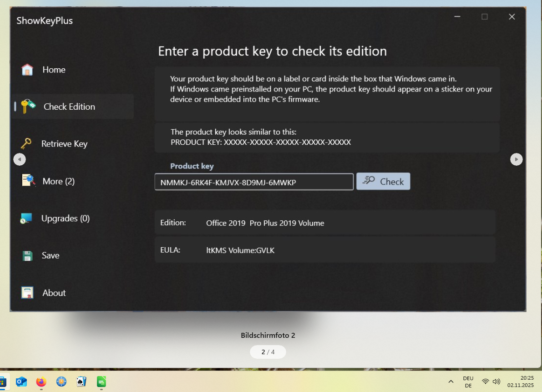542x392 pixels.
Task: Click the Bildschirmfoto 2 caption
Action: (x=268, y=335)
